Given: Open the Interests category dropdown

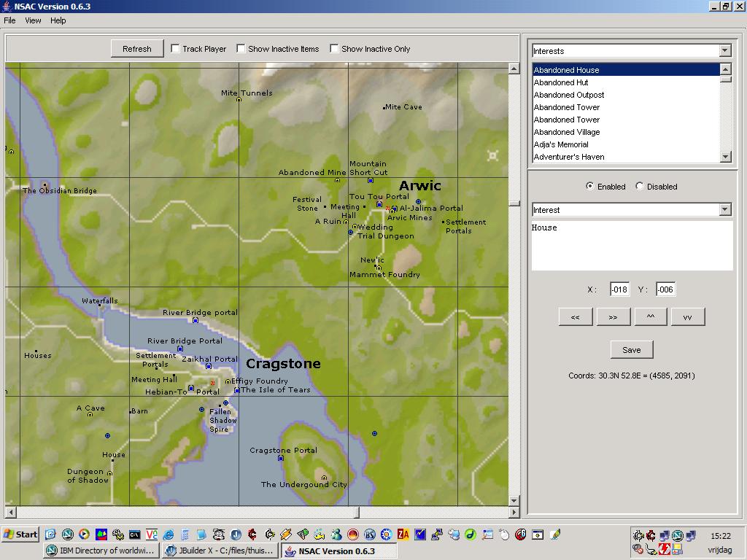Looking at the screenshot, I should click(x=725, y=50).
